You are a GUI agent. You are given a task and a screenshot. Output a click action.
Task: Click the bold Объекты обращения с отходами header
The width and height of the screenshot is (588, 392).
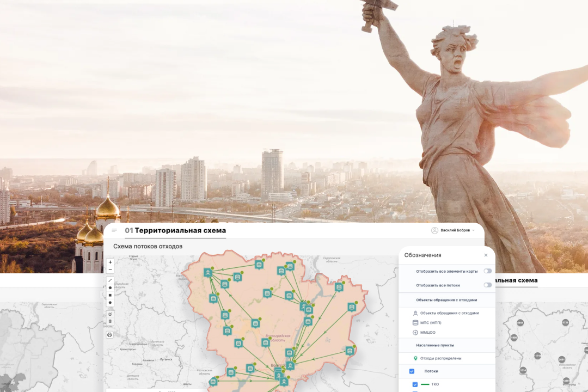click(x=446, y=300)
